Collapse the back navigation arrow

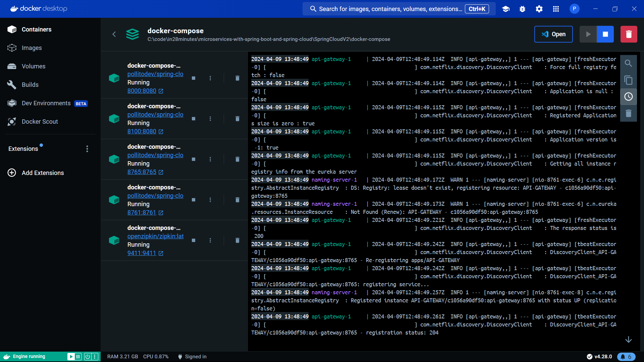(114, 34)
